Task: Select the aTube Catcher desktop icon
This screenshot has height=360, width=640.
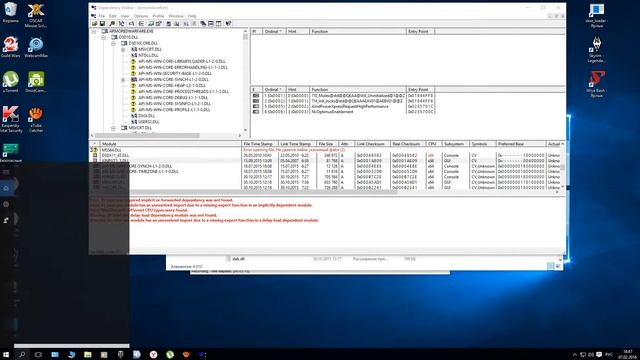Action: click(x=36, y=119)
